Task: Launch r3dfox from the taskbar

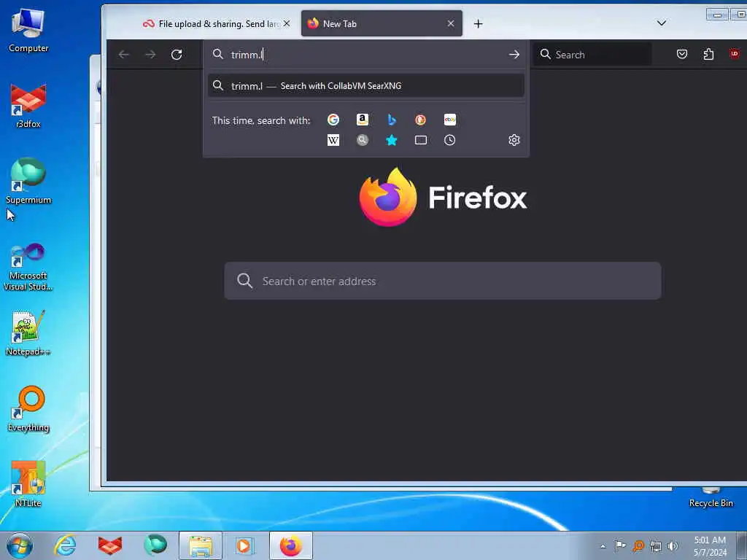Action: pos(110,545)
